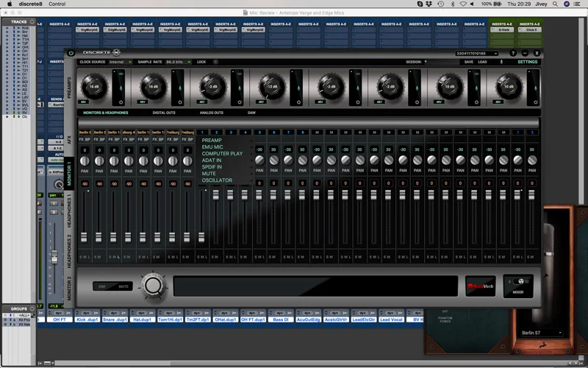Switch to the Analog Outs tab
The height and width of the screenshot is (368, 588).
(212, 113)
